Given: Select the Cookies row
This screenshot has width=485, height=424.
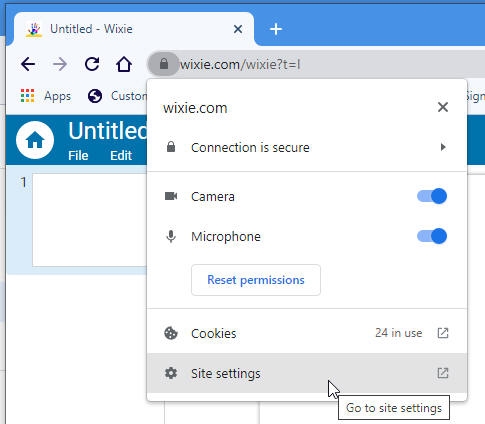Looking at the screenshot, I should [307, 333].
